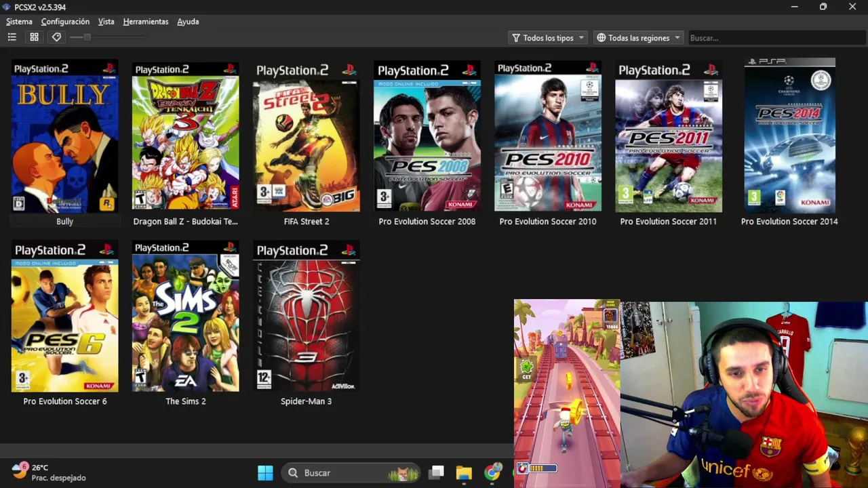Image resolution: width=868 pixels, height=488 pixels.
Task: Click the PCSX2 title bar logo icon
Action: 7,7
